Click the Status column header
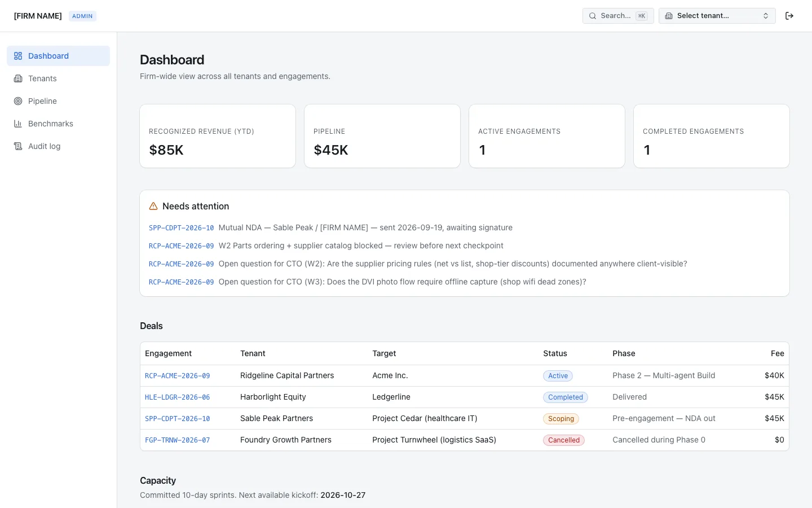The height and width of the screenshot is (508, 812). (555, 353)
